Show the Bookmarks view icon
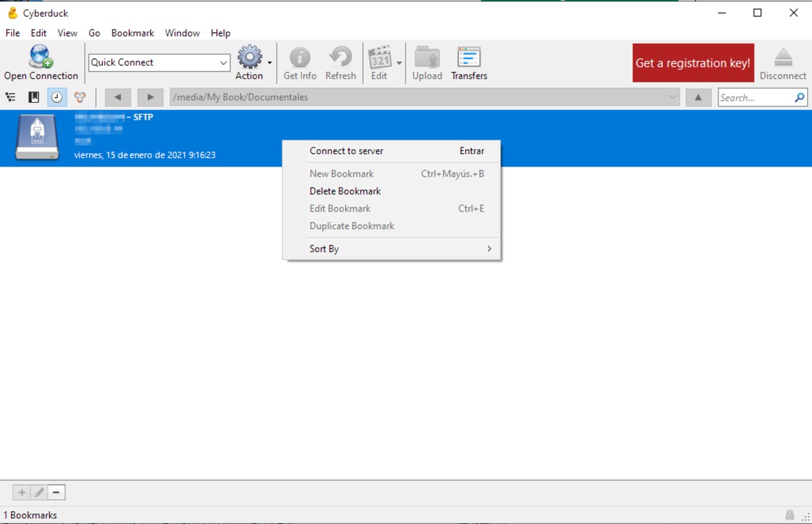 tap(33, 98)
